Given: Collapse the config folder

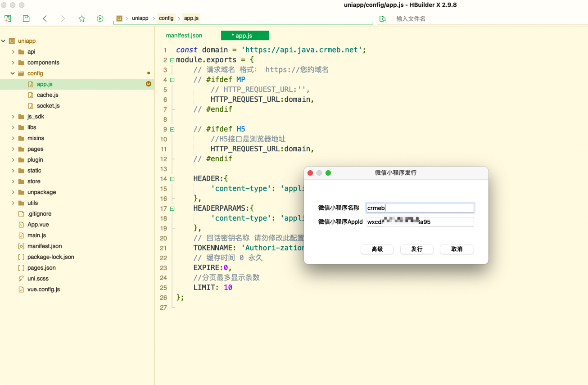Looking at the screenshot, I should [13, 73].
